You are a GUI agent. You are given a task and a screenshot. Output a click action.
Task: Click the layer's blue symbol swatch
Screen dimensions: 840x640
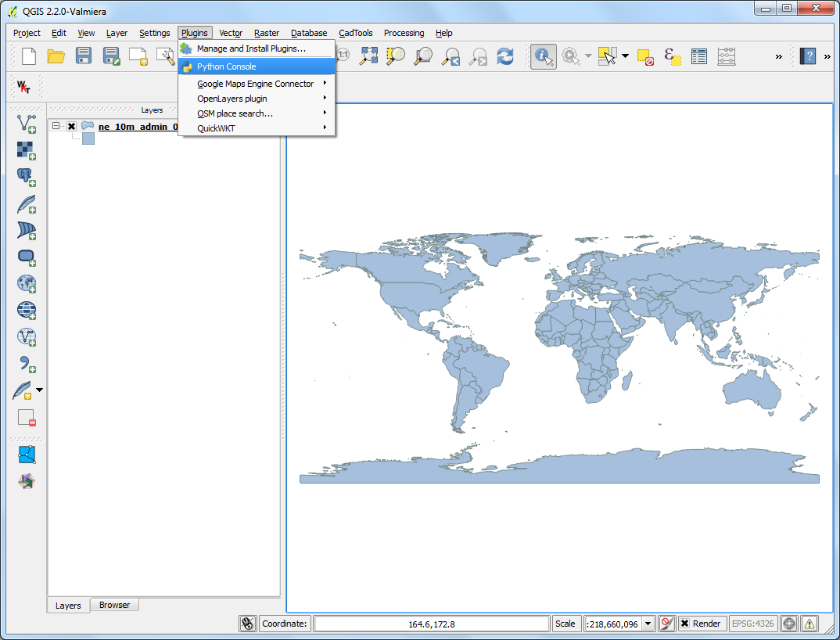(88, 138)
